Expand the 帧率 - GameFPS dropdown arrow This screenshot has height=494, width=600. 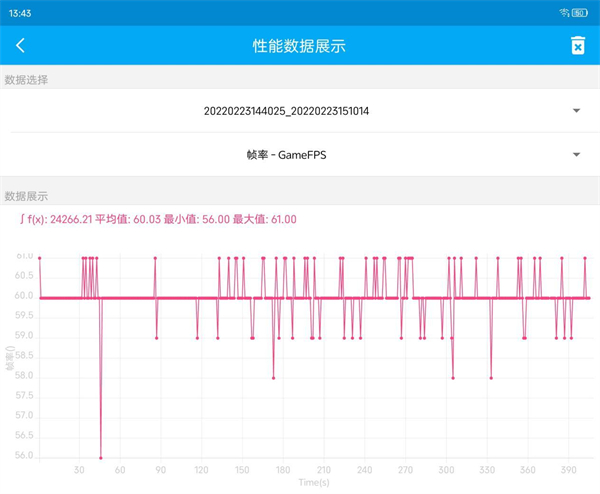(x=577, y=155)
